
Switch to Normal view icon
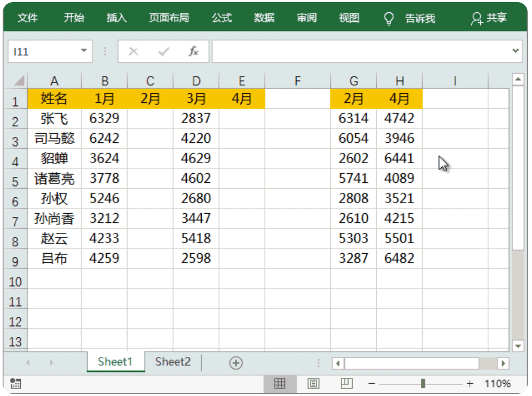pos(280,383)
